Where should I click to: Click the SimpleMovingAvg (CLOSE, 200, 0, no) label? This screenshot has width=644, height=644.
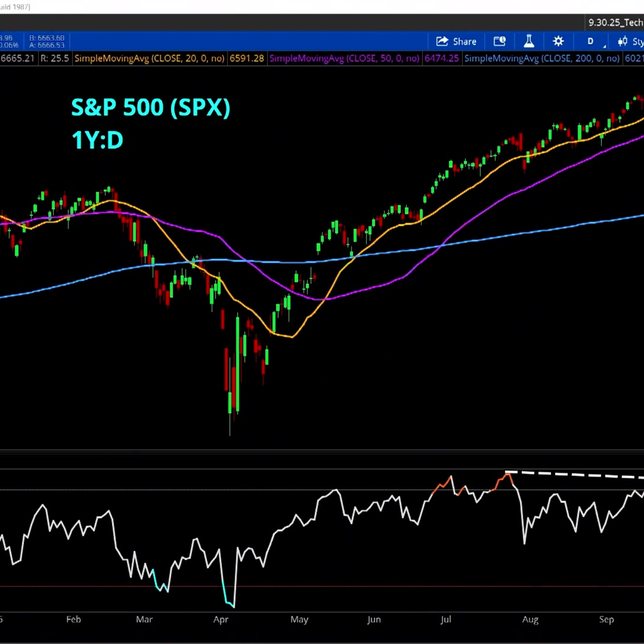click(542, 58)
